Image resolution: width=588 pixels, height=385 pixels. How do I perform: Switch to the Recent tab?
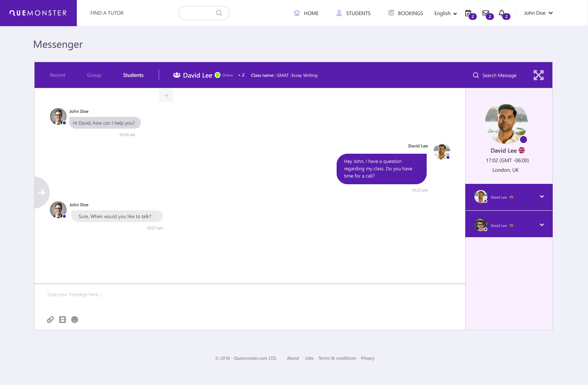click(58, 75)
